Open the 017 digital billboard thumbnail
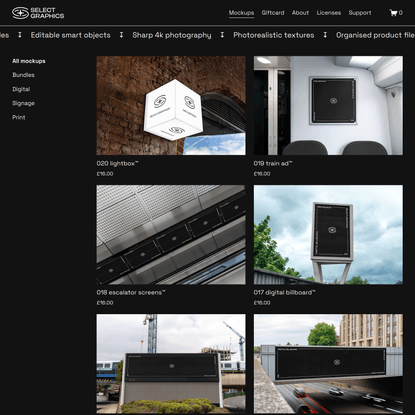This screenshot has height=415, width=415. point(328,235)
